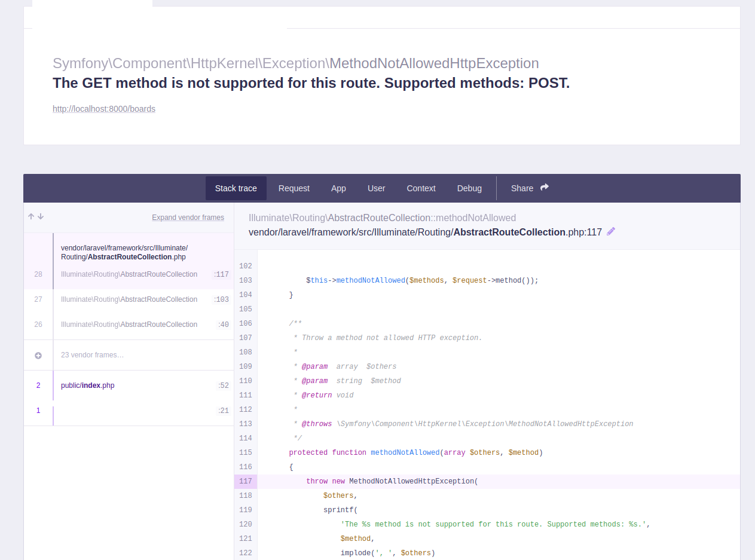Click the Share arrow icon
The image size is (755, 560).
tap(545, 188)
